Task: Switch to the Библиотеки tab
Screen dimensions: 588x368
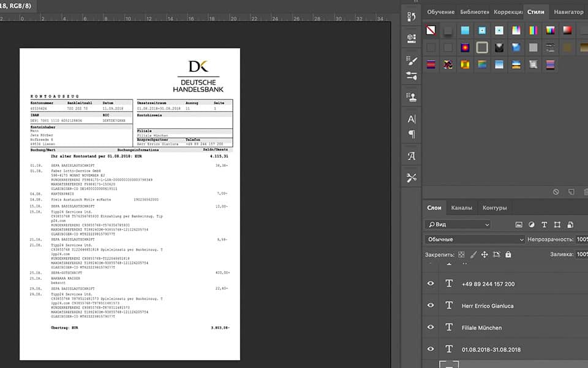Action: coord(474,12)
